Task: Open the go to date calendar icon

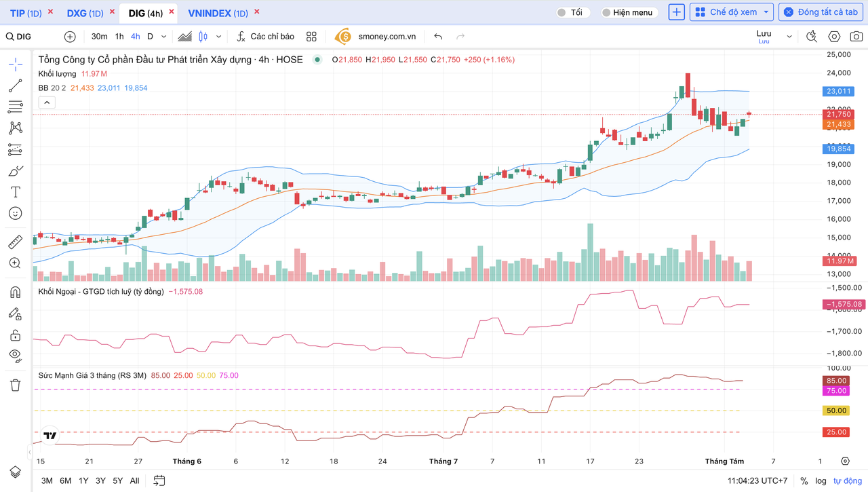Action: [x=159, y=480]
